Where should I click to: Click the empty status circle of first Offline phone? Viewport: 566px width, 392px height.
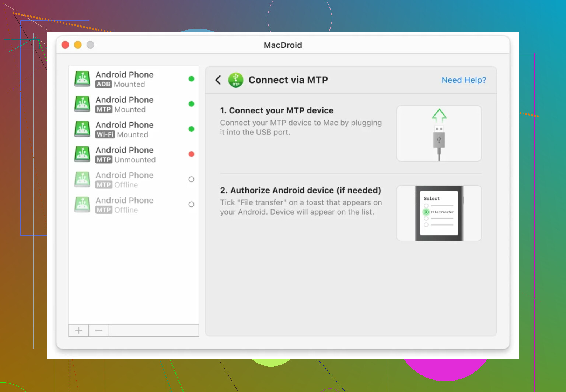click(191, 179)
